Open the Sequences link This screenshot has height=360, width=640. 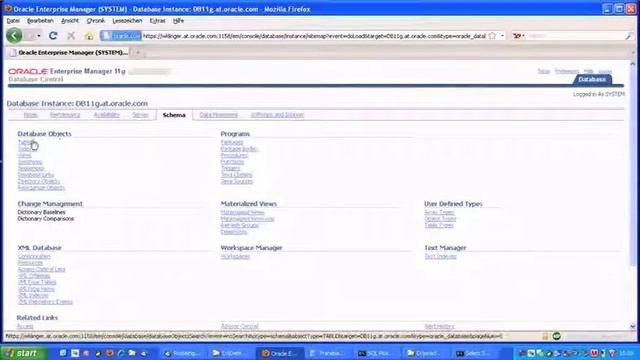(x=31, y=168)
